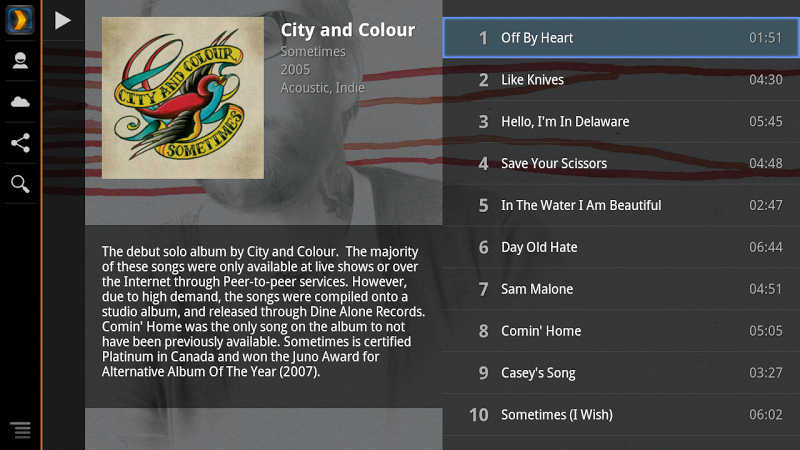Click the Acoustic, Indie genre label
This screenshot has width=800, height=450.
(322, 88)
